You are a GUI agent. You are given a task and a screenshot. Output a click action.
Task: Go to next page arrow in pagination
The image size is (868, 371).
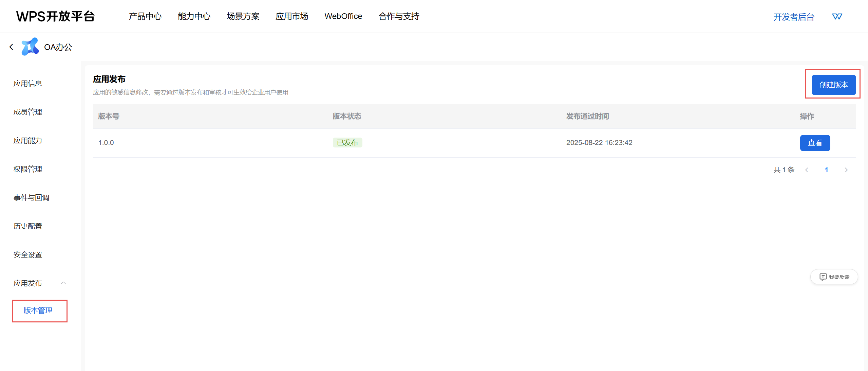[846, 170]
